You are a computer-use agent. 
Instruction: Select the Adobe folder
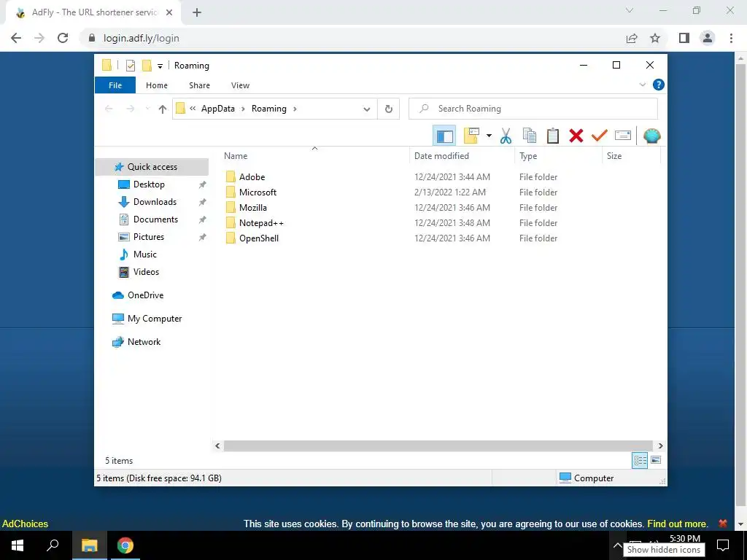(x=252, y=177)
